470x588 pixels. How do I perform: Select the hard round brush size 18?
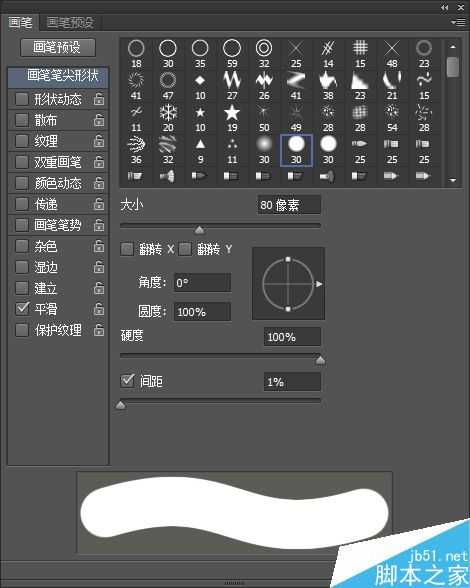click(136, 53)
